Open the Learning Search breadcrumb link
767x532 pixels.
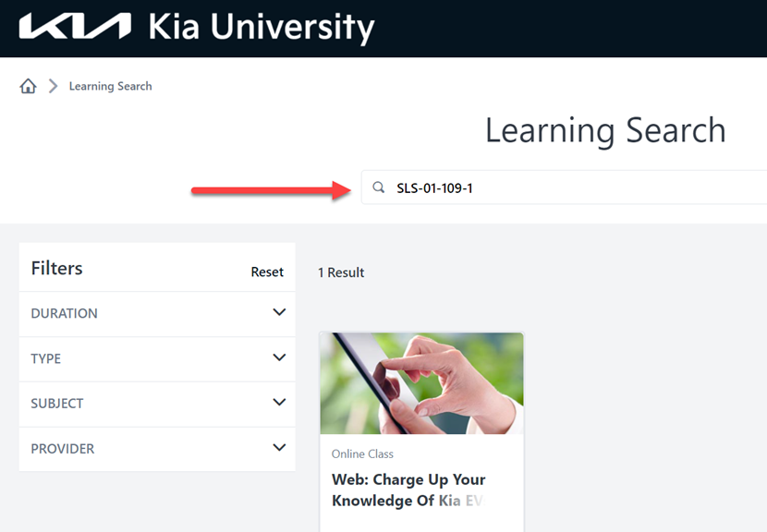pyautogui.click(x=111, y=86)
